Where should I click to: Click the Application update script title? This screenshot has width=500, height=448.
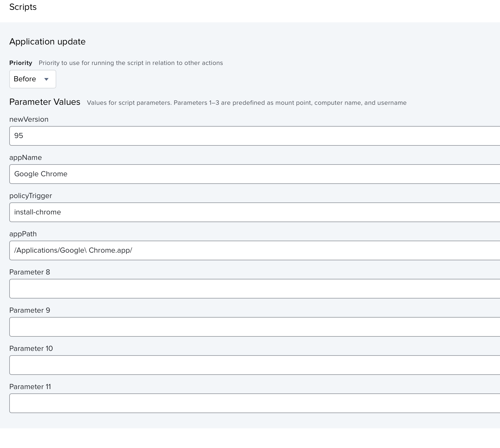(x=47, y=42)
